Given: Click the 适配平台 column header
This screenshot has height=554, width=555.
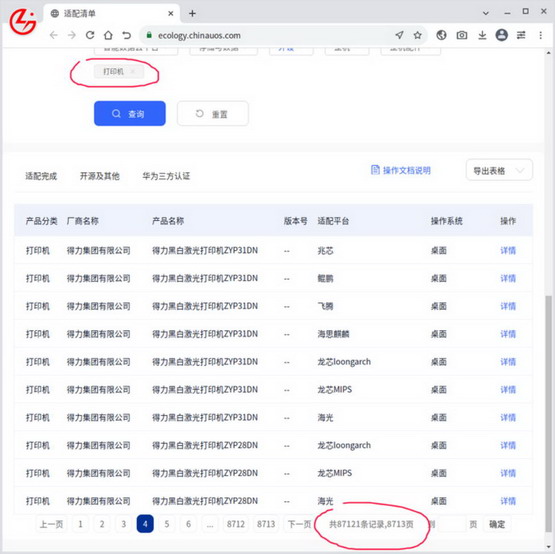Looking at the screenshot, I should [333, 221].
